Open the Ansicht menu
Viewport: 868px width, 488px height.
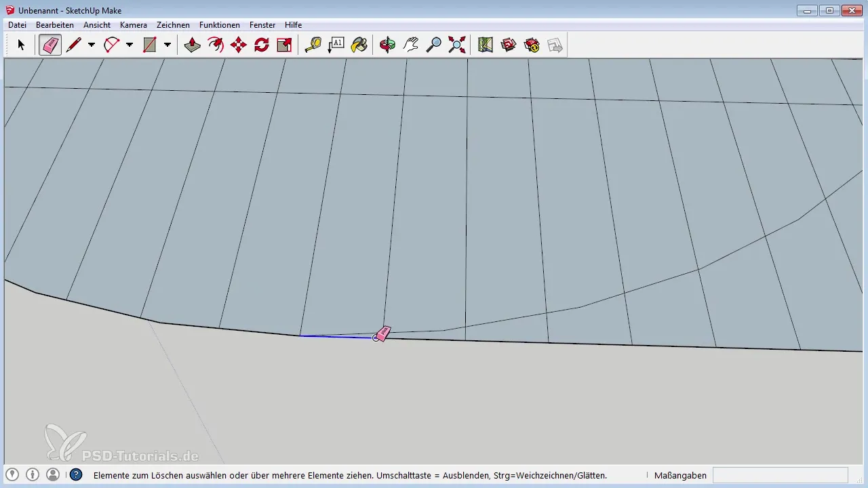tap(97, 25)
